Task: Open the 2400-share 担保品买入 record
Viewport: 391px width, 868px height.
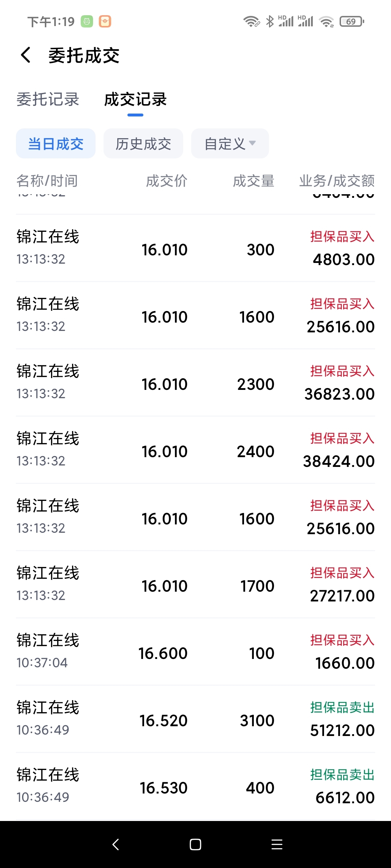Action: tap(195, 450)
